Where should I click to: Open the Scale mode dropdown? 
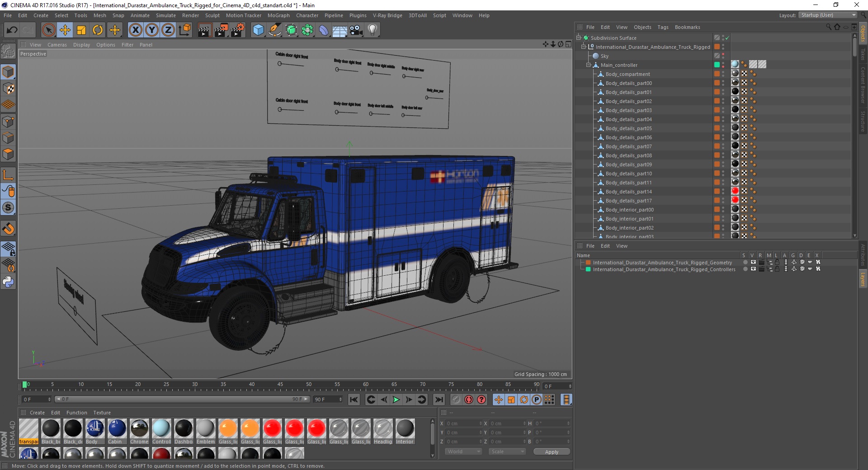tap(507, 451)
